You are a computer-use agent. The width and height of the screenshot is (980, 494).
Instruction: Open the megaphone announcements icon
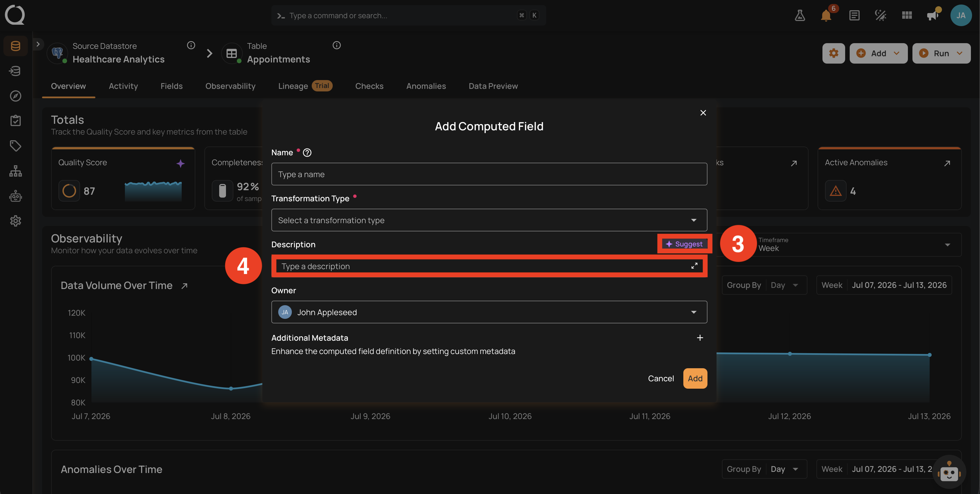pos(932,16)
